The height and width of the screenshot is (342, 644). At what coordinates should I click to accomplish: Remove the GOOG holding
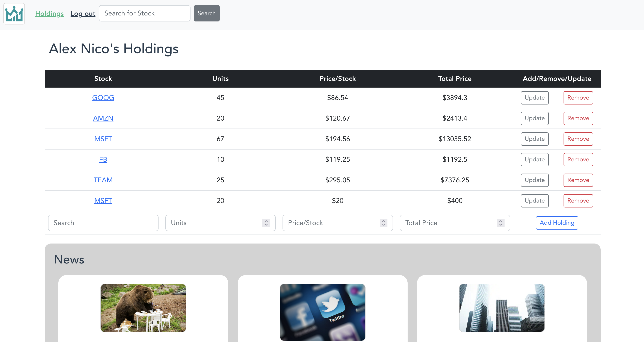578,98
